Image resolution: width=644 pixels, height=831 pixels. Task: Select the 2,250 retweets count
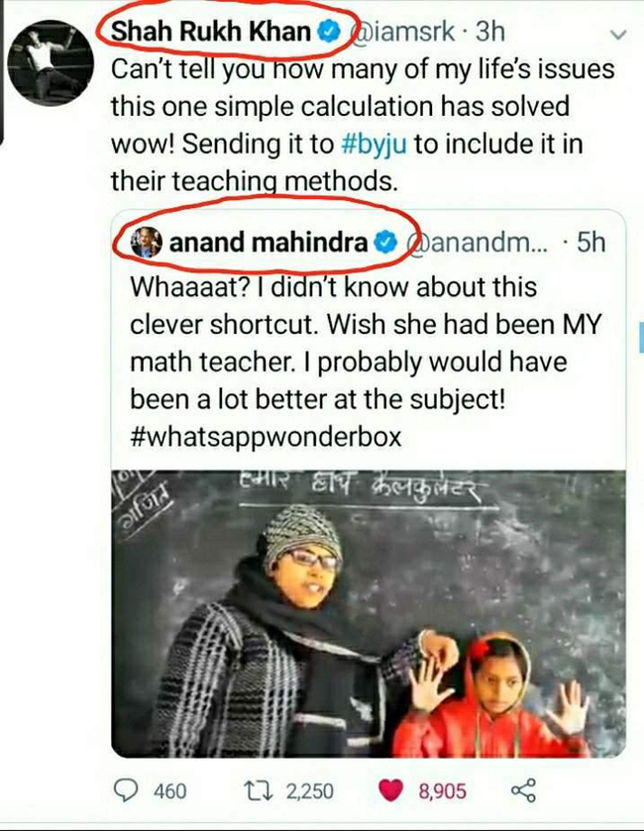pyautogui.click(x=310, y=791)
